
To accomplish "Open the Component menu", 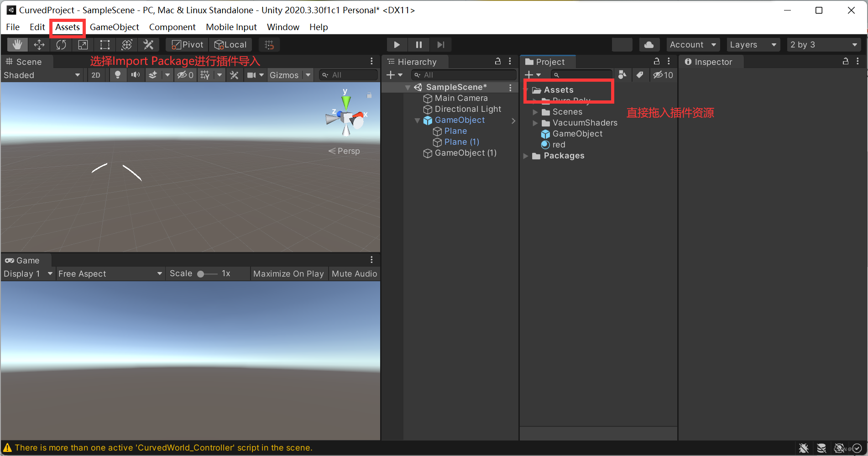I will click(x=173, y=27).
